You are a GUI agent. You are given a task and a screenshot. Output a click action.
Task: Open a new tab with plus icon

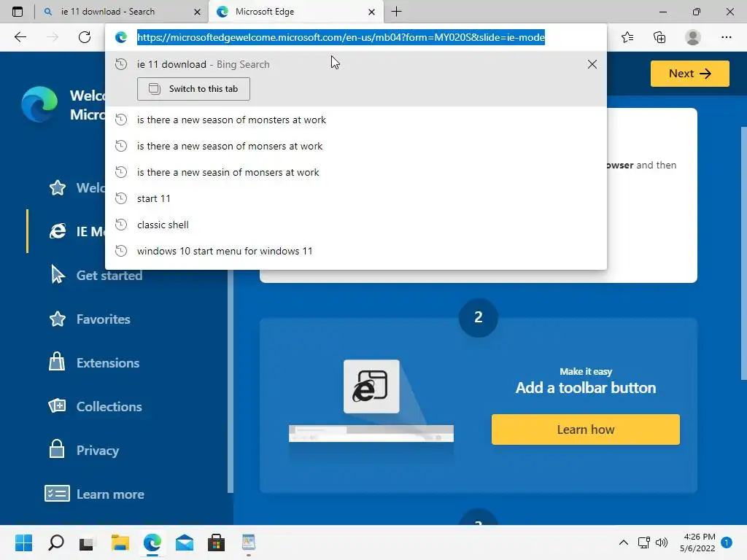click(396, 12)
